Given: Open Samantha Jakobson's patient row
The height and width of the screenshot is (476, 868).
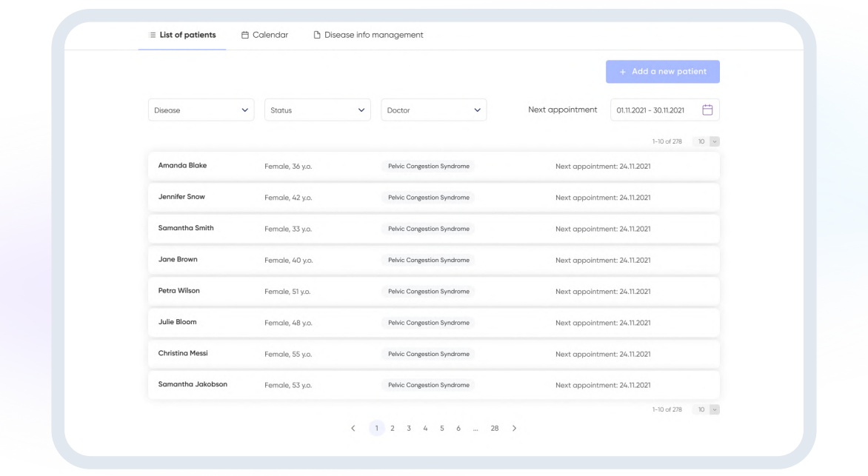Looking at the screenshot, I should click(193, 385).
